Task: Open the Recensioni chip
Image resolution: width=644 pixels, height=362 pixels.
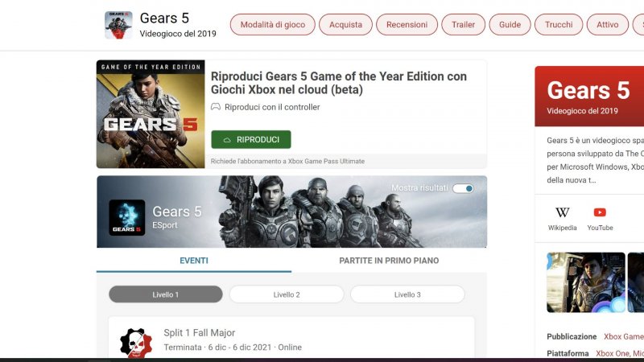Action: (x=407, y=25)
